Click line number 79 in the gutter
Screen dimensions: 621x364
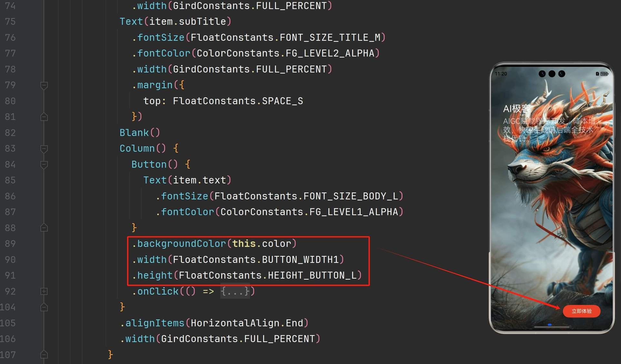coord(10,85)
